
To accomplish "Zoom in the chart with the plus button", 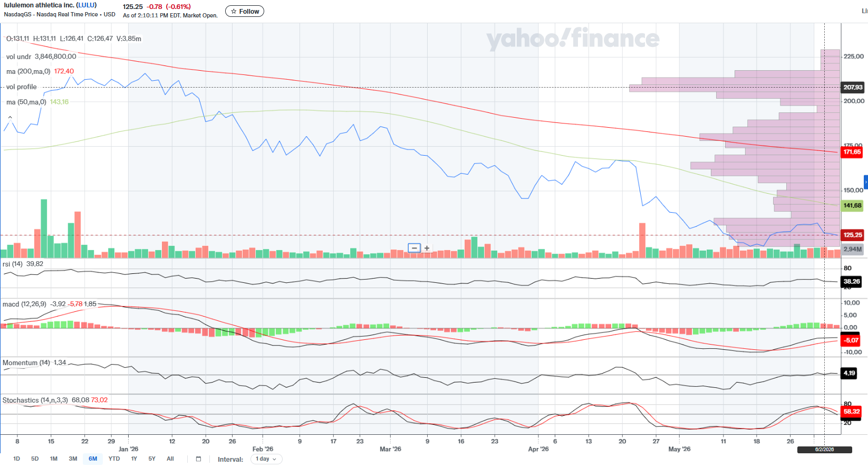I will point(427,248).
